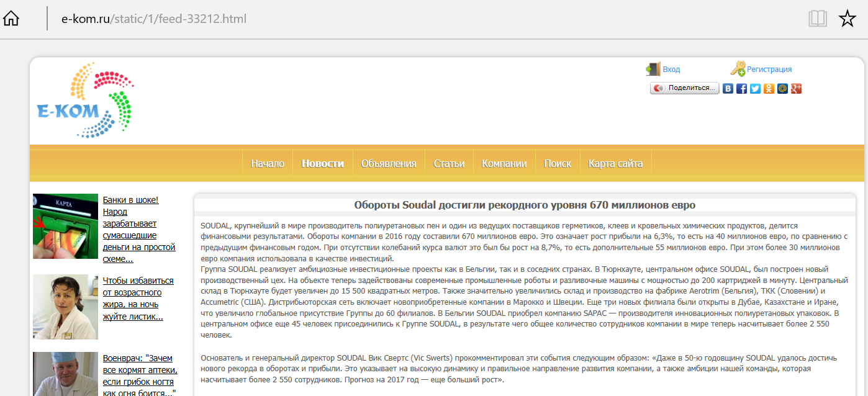Share on VKontakte icon
Image resolution: width=868 pixels, height=396 pixels.
coord(728,88)
